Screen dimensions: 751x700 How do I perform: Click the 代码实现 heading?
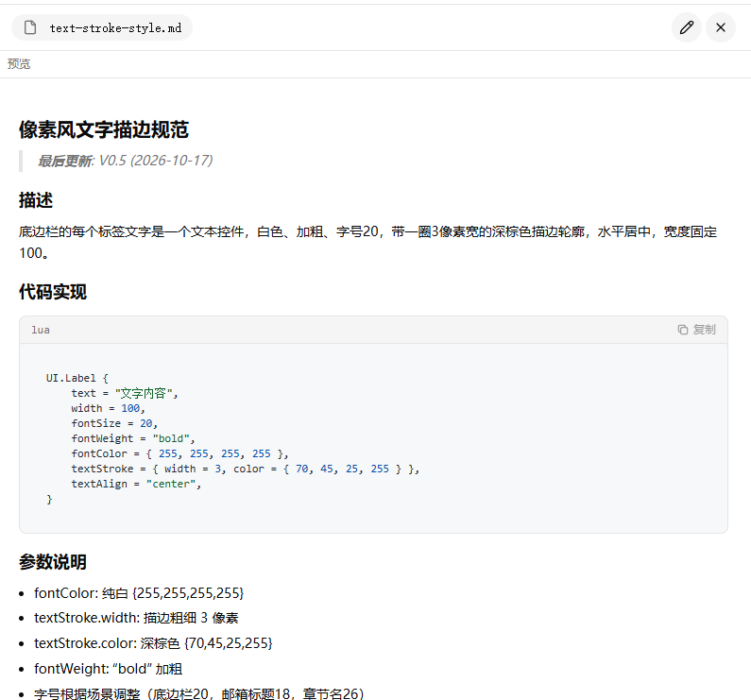[x=53, y=292]
